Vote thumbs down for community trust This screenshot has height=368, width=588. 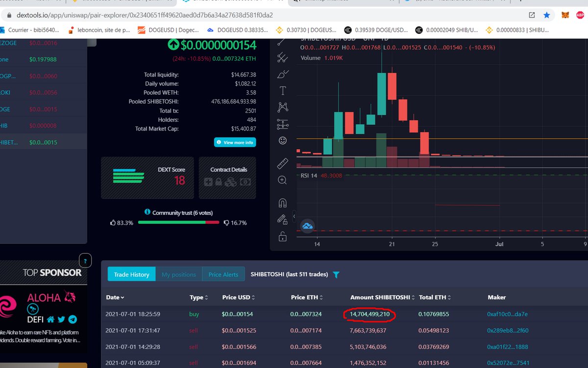[x=226, y=223]
